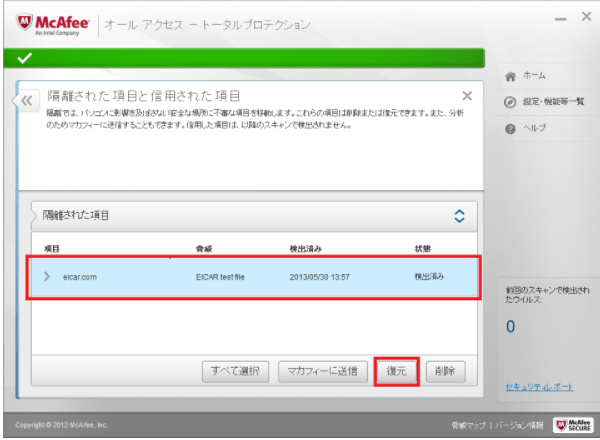Close the quarantined items panel with X
600x440 pixels.
point(467,96)
